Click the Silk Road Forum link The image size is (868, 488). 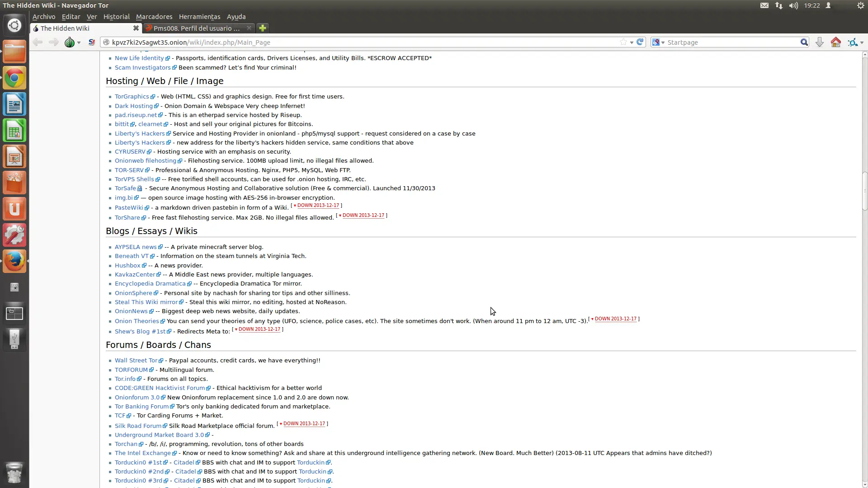tap(138, 426)
